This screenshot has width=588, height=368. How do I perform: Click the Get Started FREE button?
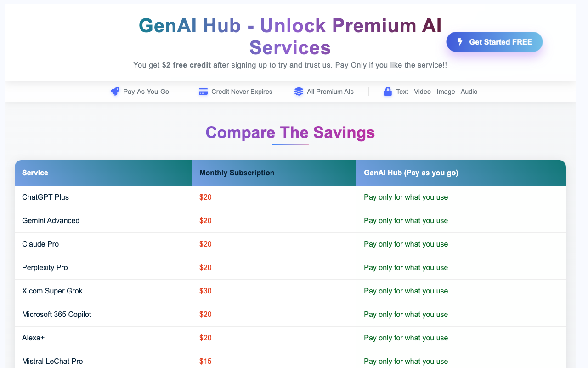point(494,41)
